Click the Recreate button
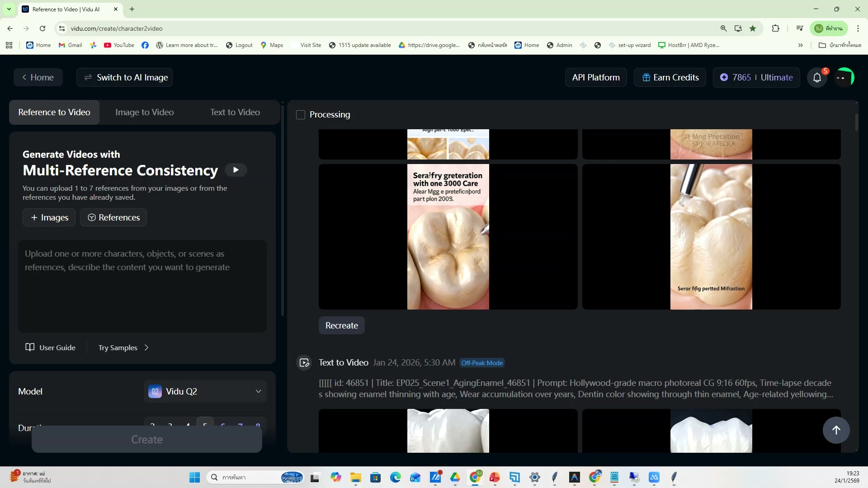The image size is (868, 488). 341,325
